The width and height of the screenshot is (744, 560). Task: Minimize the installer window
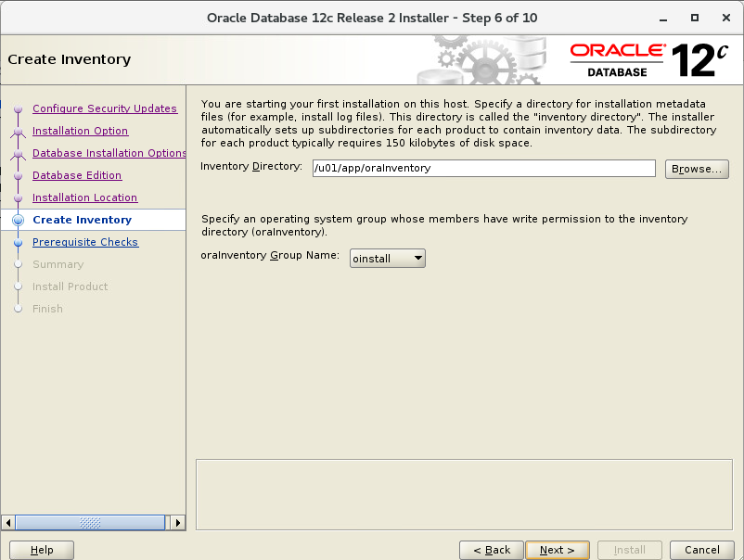663,19
